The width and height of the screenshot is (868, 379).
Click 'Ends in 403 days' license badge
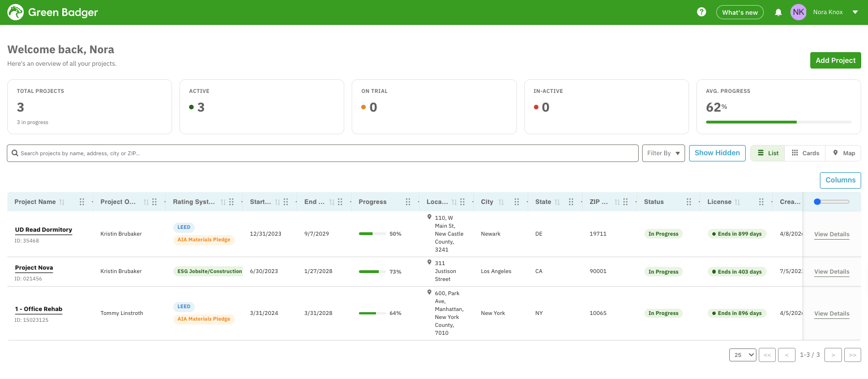[x=737, y=272]
